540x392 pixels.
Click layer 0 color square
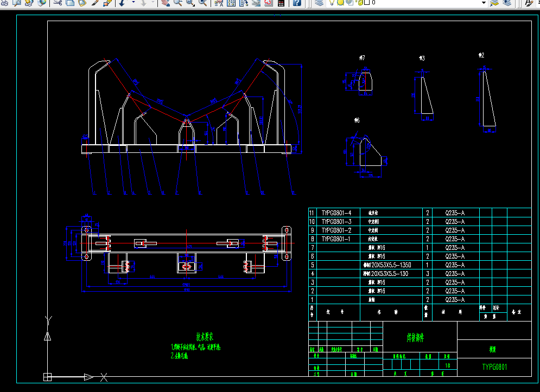click(367, 2)
